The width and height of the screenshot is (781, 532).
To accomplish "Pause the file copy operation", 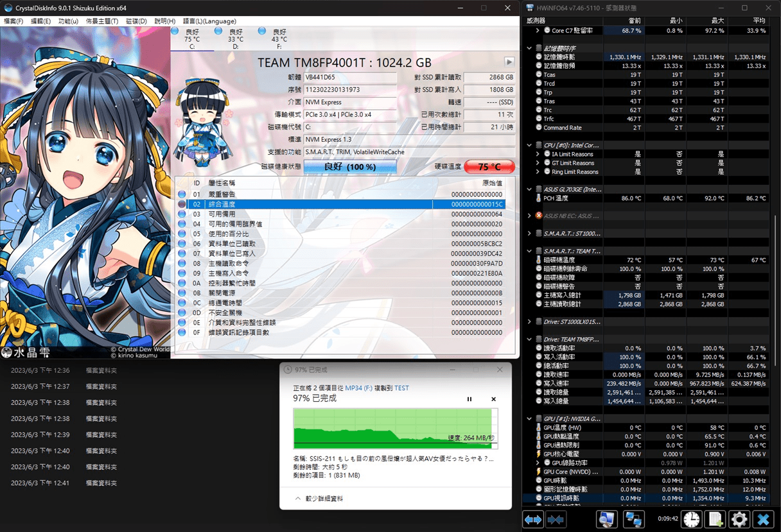I will click(x=469, y=399).
